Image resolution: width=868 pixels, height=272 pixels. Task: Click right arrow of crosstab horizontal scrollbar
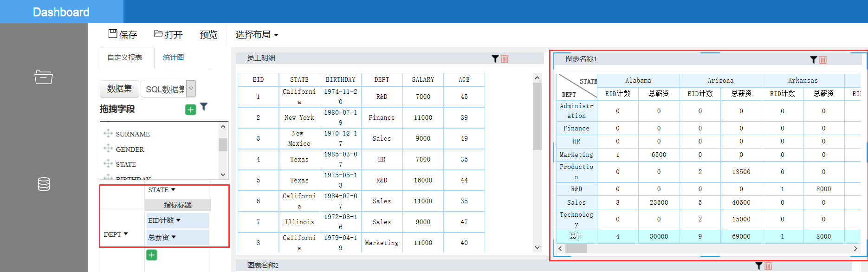click(x=855, y=248)
